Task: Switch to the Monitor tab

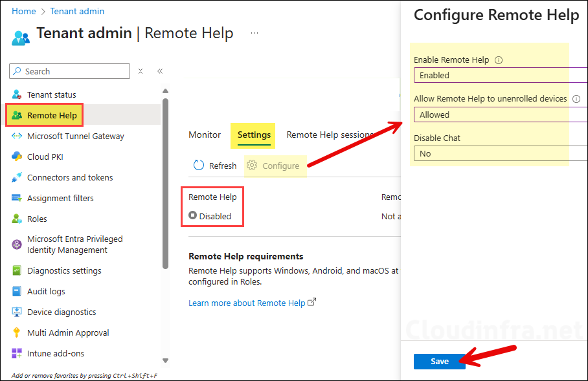Action: click(x=205, y=135)
